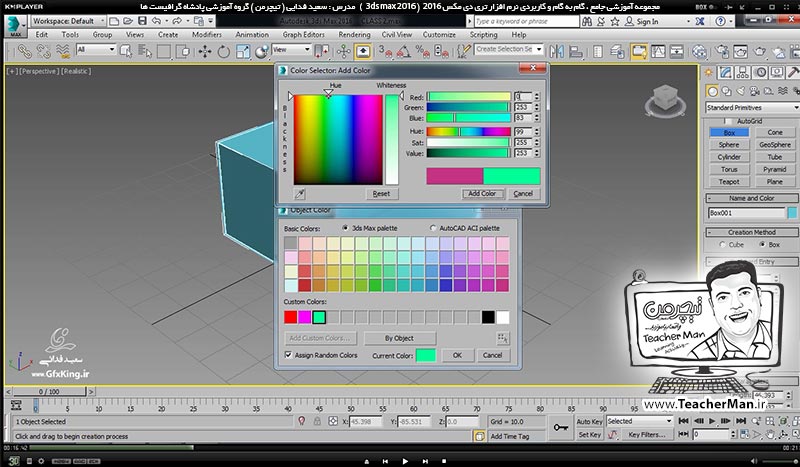Viewport: 800px width, 467px height.
Task: Open the Edit menu
Action: coord(41,35)
